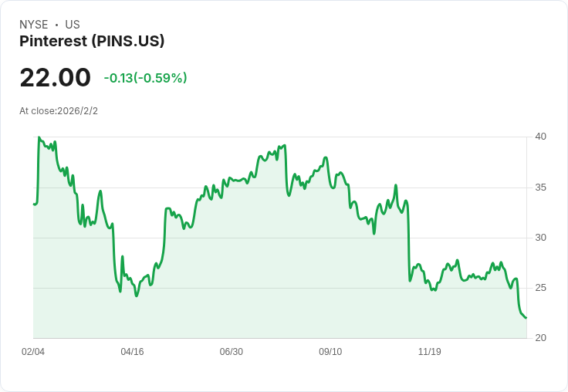Viewport: 568px width, 392px height.
Task: Click the 30 label on the price axis
Action: click(541, 238)
